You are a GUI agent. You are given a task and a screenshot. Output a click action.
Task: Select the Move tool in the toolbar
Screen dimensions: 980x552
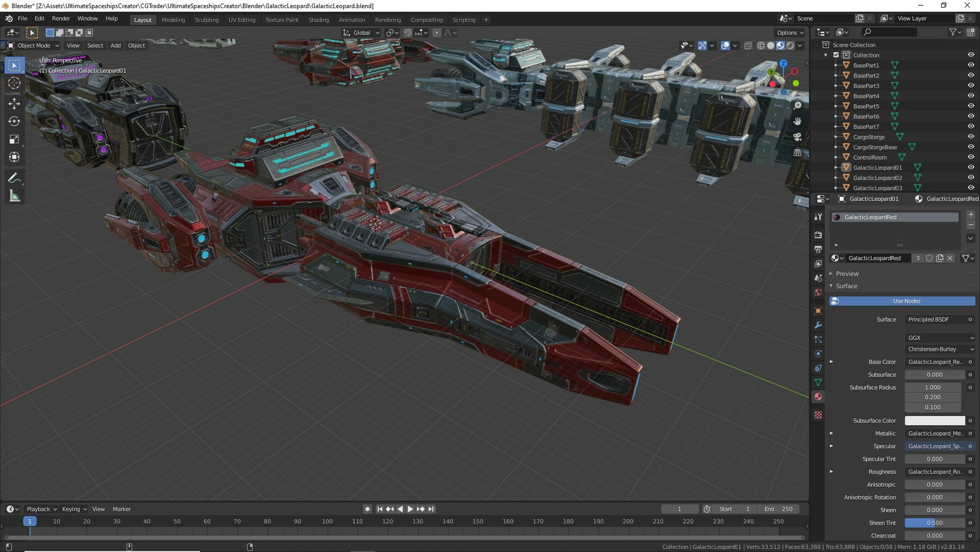pos(15,103)
